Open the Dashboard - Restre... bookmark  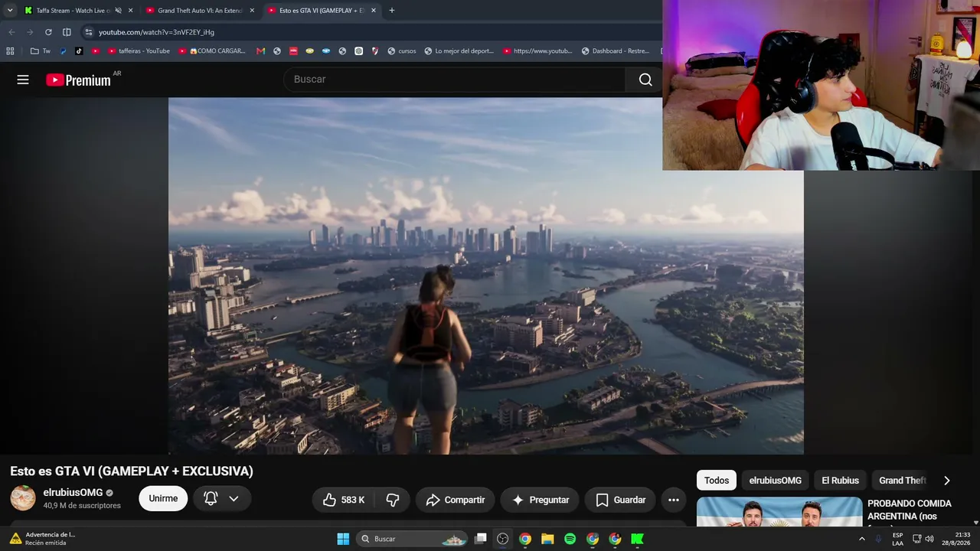pos(616,51)
